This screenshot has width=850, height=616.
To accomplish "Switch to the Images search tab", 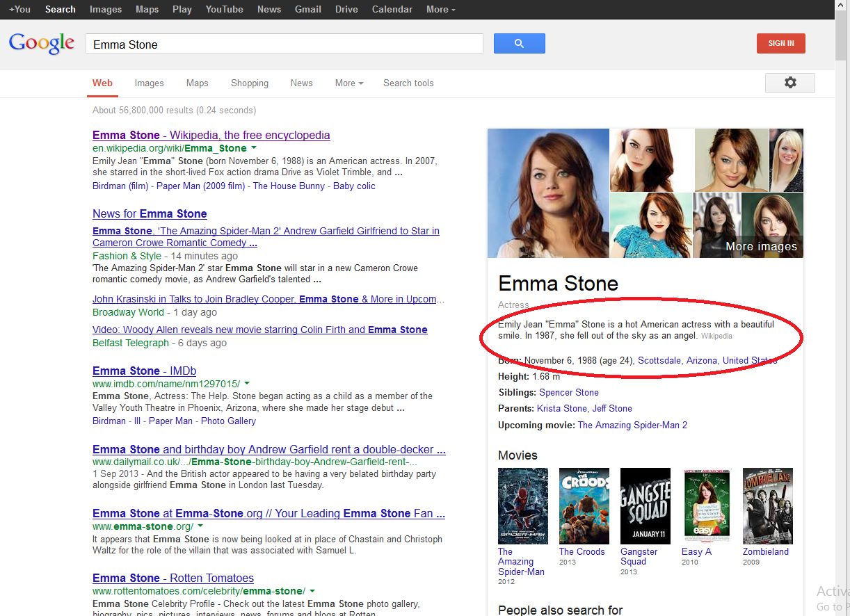I will click(149, 83).
